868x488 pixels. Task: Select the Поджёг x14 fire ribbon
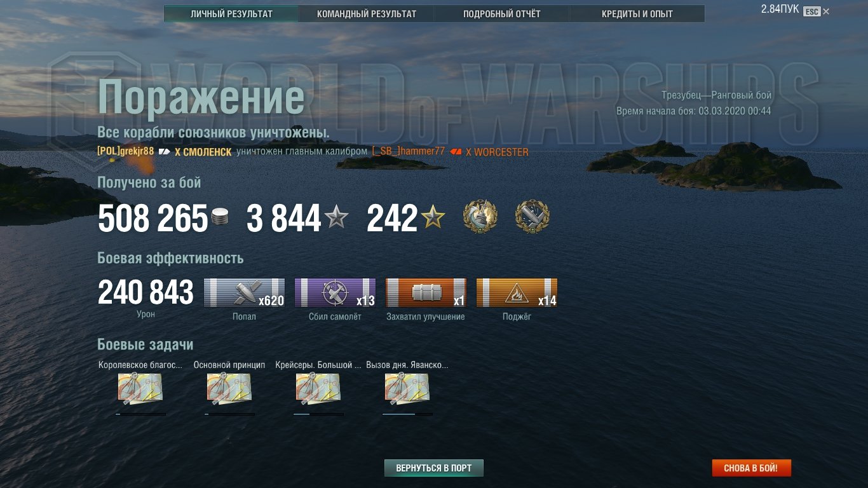[x=517, y=293]
